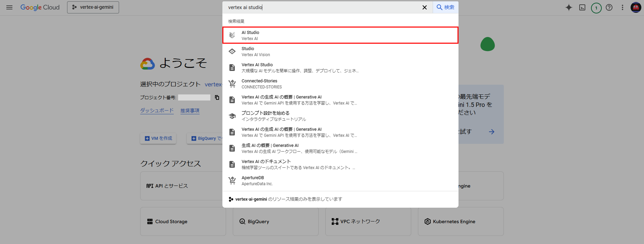Click the Vertex AI Vision Studio diamond icon
This screenshot has width=644, height=244.
coord(232,51)
